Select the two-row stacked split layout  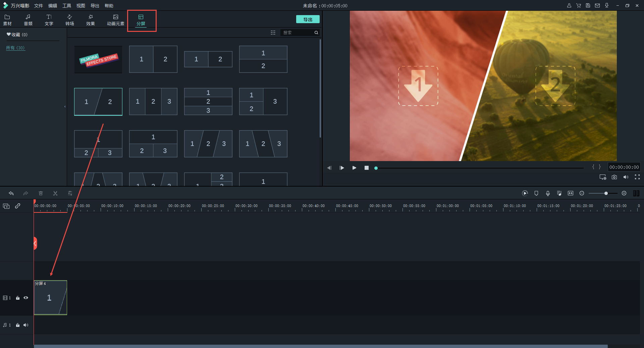coord(263,59)
